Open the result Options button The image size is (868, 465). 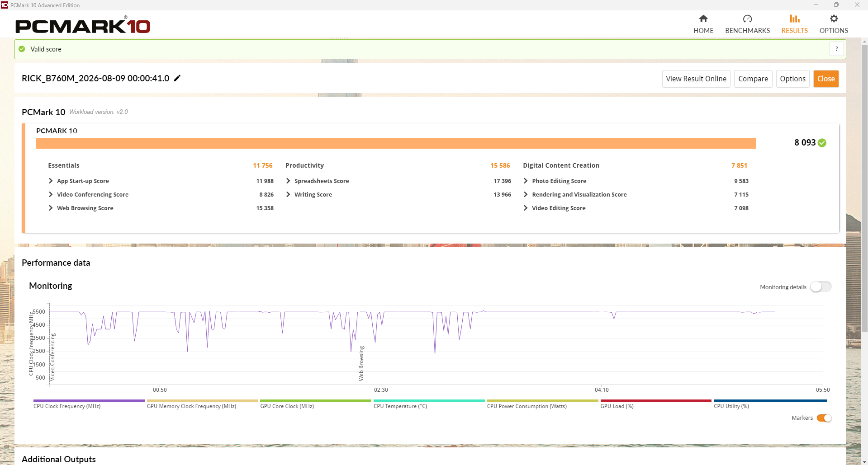(x=792, y=79)
